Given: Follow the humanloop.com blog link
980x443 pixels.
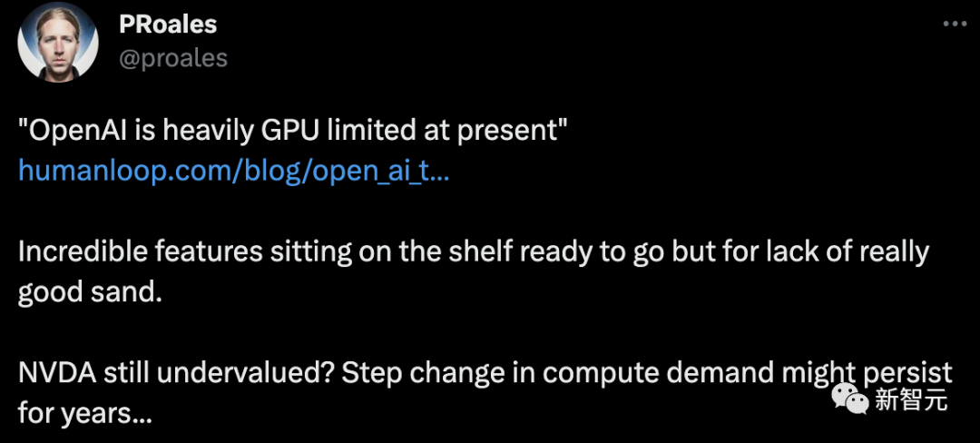Looking at the screenshot, I should click(x=233, y=171).
